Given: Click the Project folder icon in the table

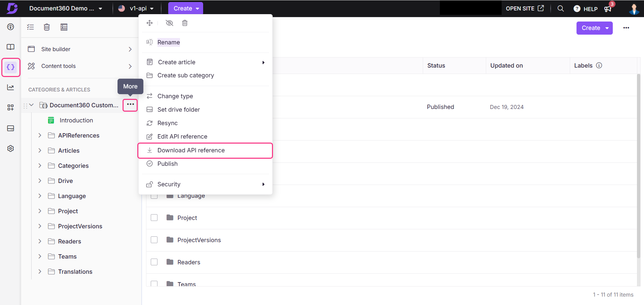Looking at the screenshot, I should (170, 218).
